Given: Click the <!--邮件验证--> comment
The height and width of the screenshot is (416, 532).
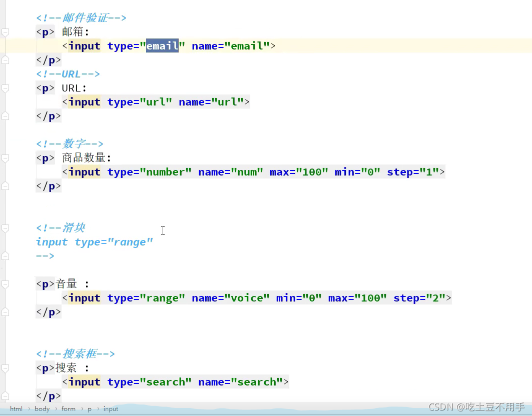Looking at the screenshot, I should pyautogui.click(x=81, y=17).
